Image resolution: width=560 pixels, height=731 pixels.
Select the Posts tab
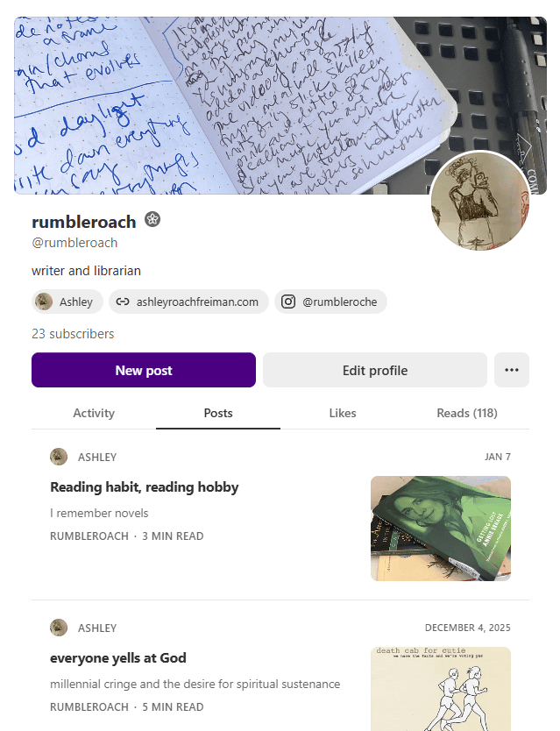(x=218, y=413)
